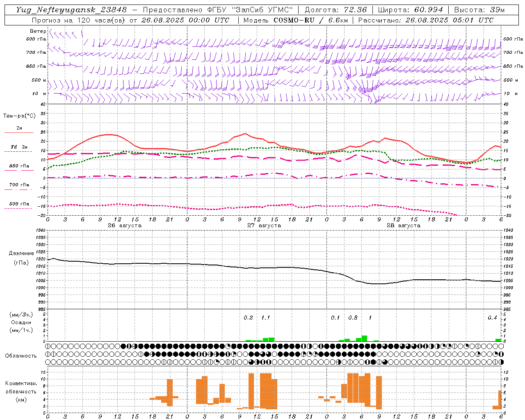The width and height of the screenshot is (525, 420).
Task: Click the Тем-ра(°C) temperature panel label
Action: [x=19, y=116]
